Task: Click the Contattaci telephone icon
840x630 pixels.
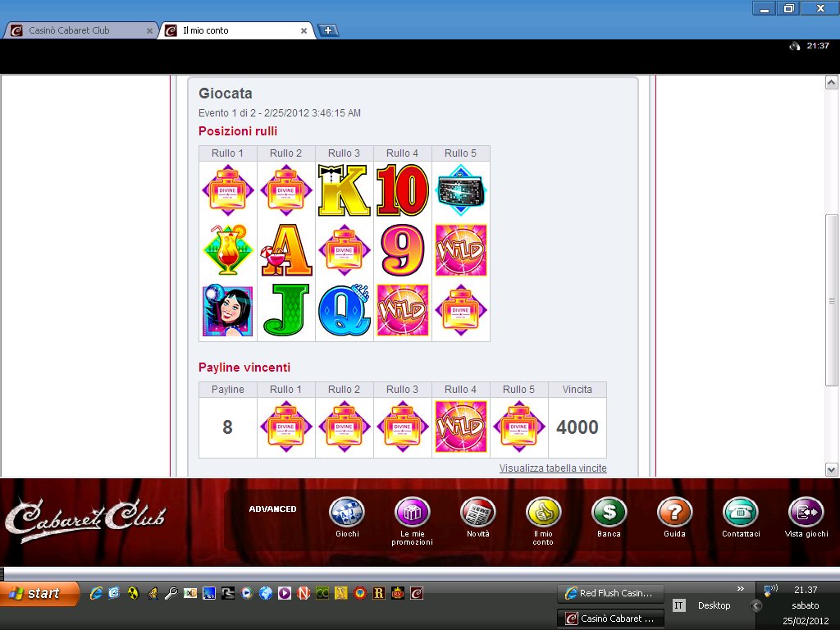Action: [x=741, y=513]
